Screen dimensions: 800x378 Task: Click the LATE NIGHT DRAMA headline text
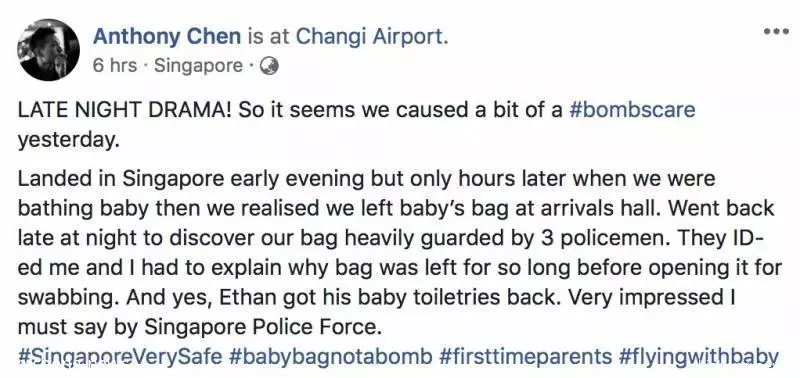tap(125, 110)
